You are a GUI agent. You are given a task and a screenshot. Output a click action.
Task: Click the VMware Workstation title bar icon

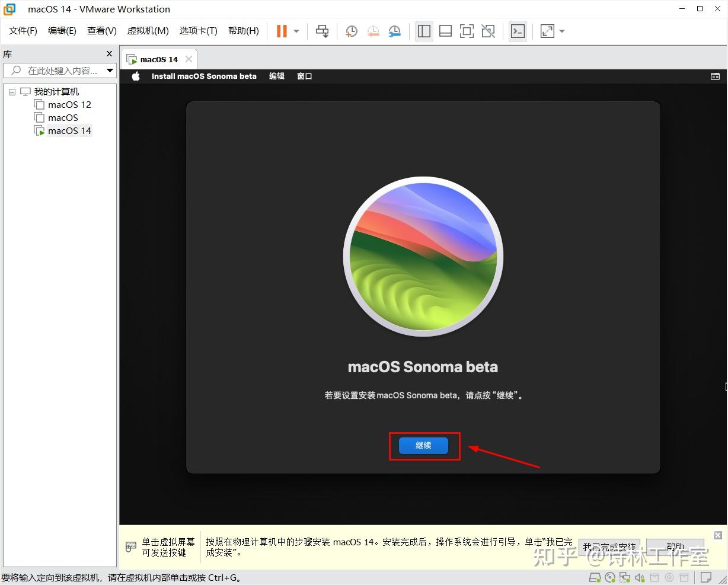pyautogui.click(x=9, y=9)
